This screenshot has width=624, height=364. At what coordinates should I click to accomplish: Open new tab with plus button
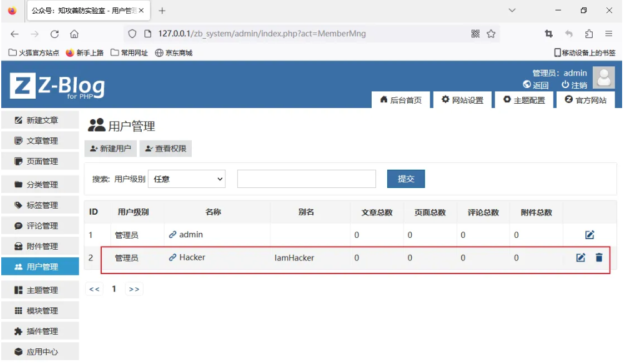tap(162, 11)
